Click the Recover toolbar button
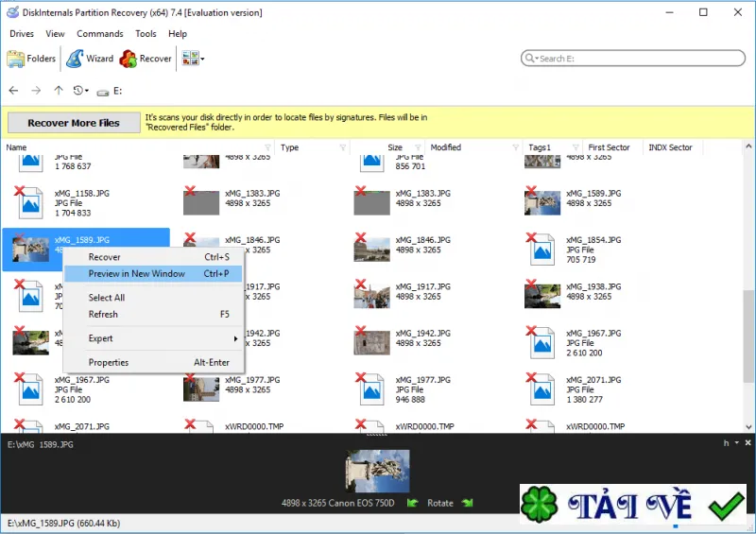The height and width of the screenshot is (534, 756). pyautogui.click(x=146, y=59)
